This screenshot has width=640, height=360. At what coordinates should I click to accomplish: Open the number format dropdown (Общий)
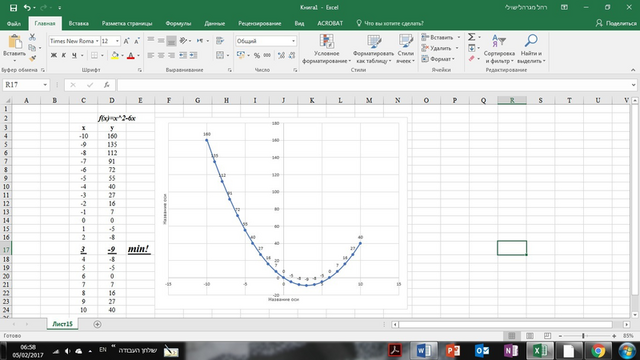pos(293,41)
